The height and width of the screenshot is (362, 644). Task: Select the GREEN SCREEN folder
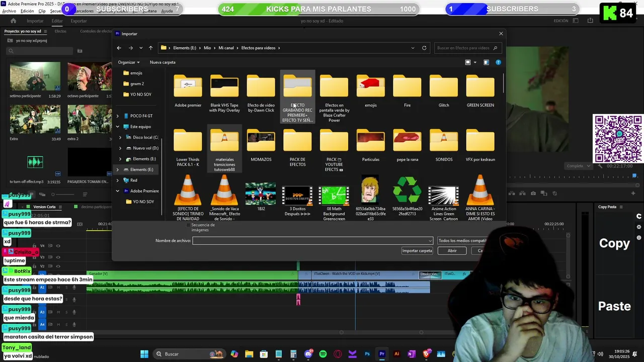[x=480, y=92]
